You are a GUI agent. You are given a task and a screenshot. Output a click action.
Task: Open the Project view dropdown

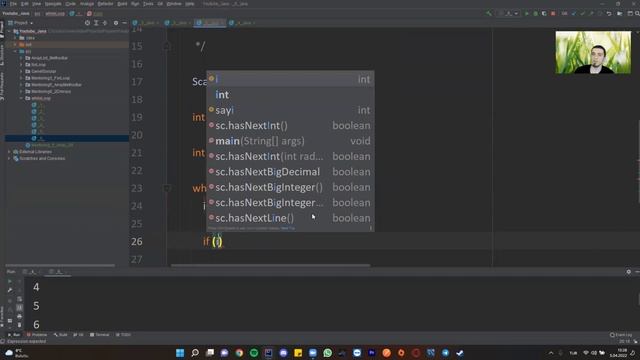pyautogui.click(x=20, y=23)
